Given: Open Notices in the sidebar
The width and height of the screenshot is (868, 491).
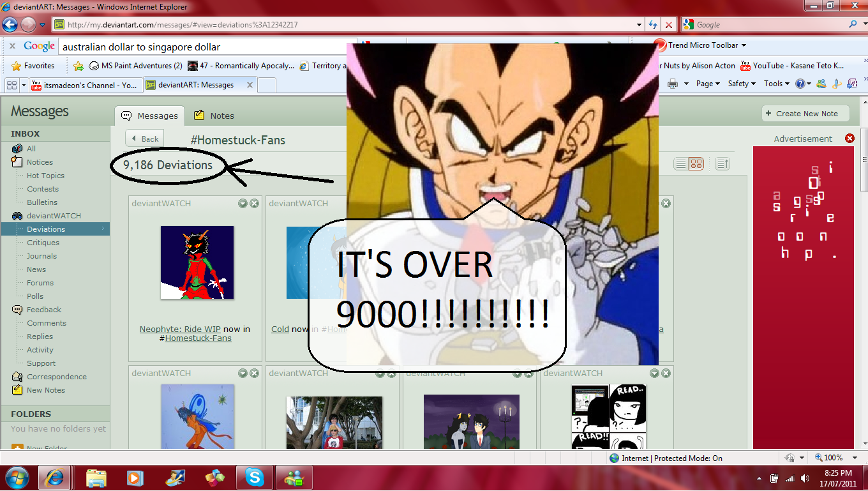Looking at the screenshot, I should [40, 162].
